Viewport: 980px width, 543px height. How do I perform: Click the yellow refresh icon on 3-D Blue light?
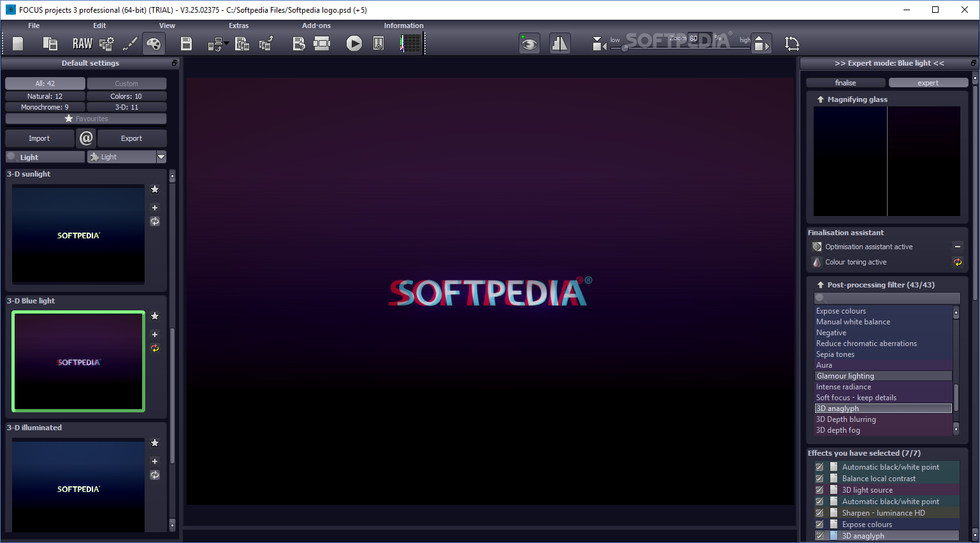(x=155, y=348)
